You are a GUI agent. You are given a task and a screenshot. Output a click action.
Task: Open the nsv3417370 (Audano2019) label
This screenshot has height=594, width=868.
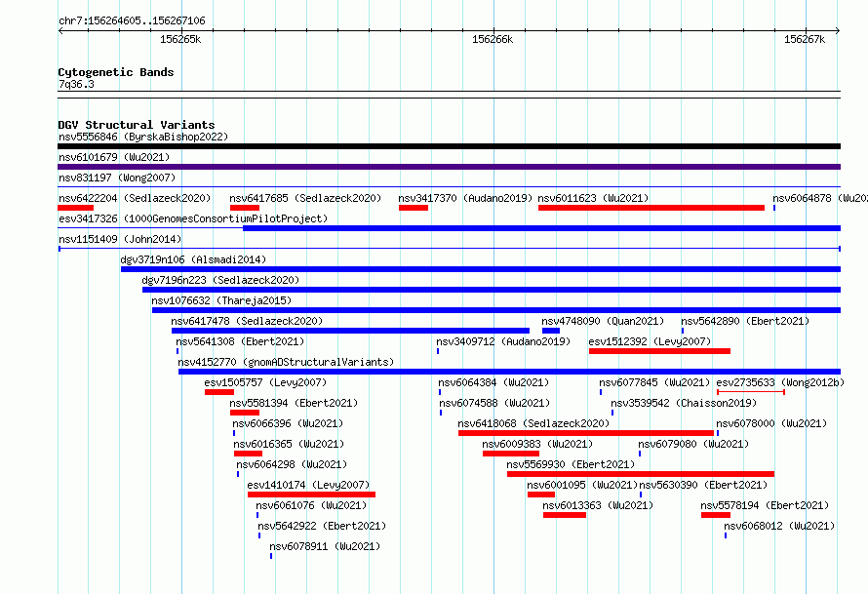(465, 198)
